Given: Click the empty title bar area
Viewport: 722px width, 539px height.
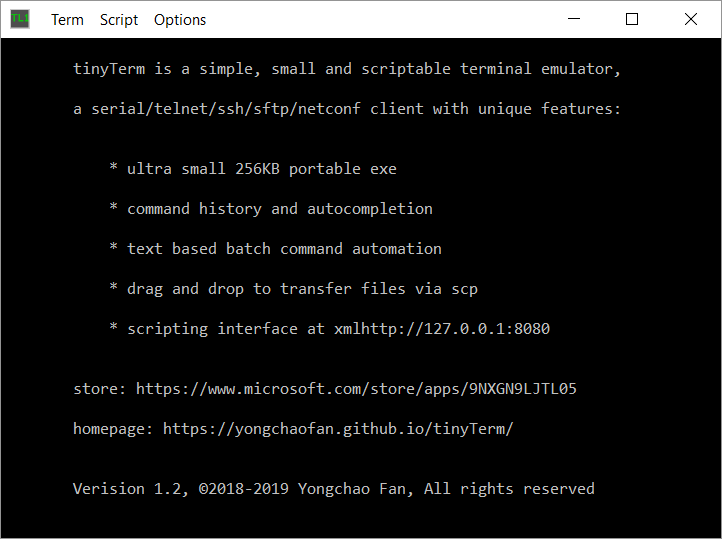Looking at the screenshot, I should coord(380,19).
